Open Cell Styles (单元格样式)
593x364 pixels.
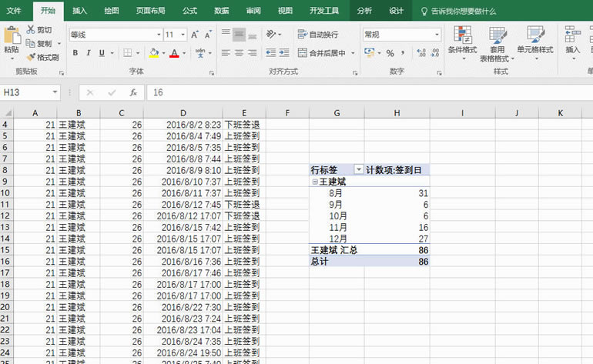tap(535, 43)
